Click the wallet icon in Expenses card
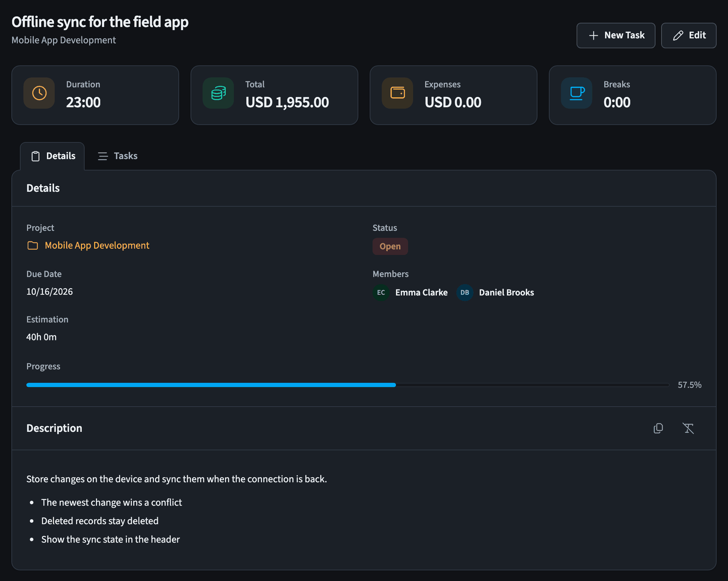The image size is (728, 581). coord(398,93)
